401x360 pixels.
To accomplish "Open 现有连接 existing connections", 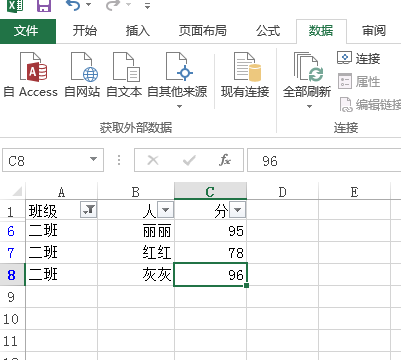I will (x=245, y=75).
